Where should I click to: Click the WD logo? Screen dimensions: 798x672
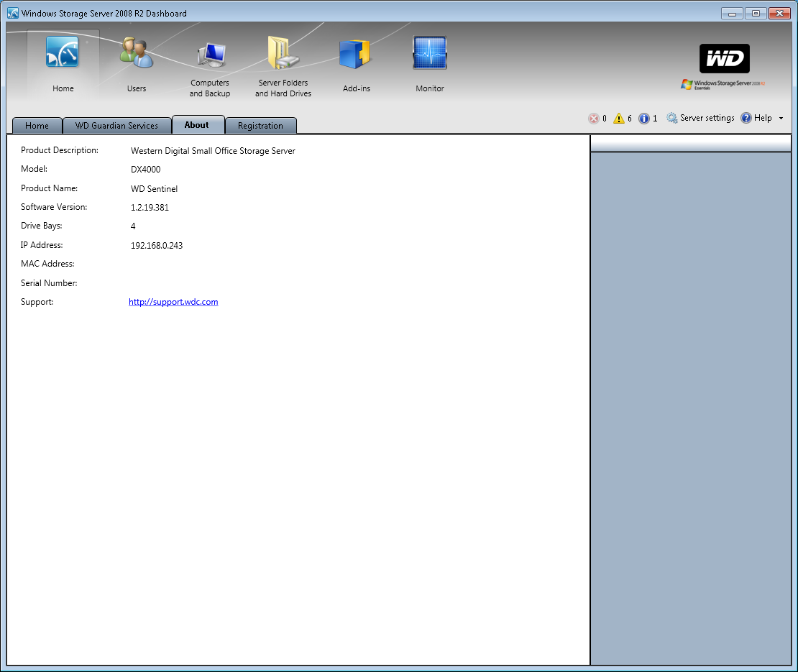coord(724,59)
